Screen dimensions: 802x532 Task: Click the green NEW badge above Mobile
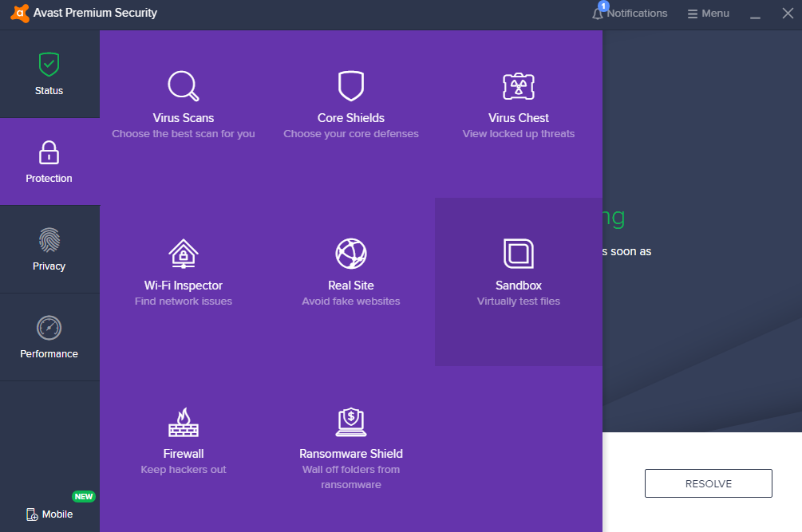tap(83, 497)
